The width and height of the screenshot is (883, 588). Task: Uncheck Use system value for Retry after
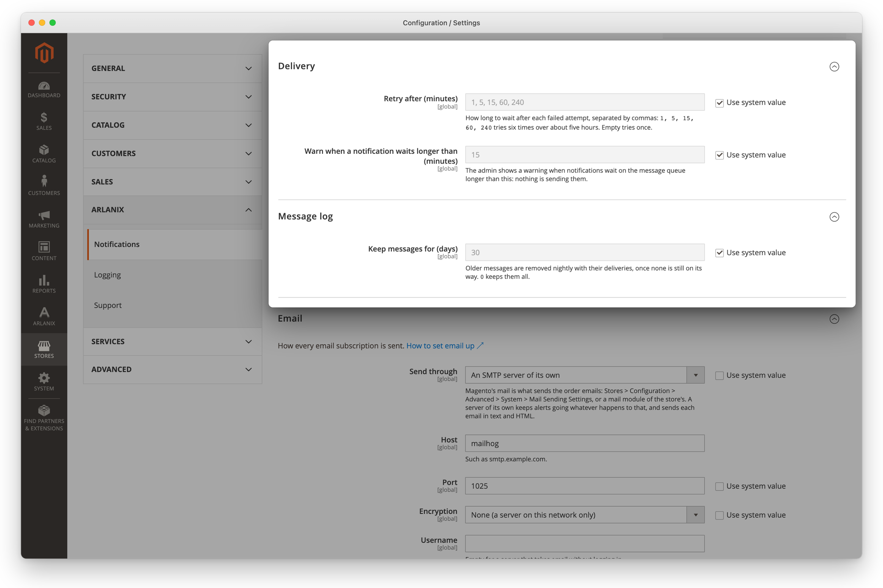pos(719,103)
